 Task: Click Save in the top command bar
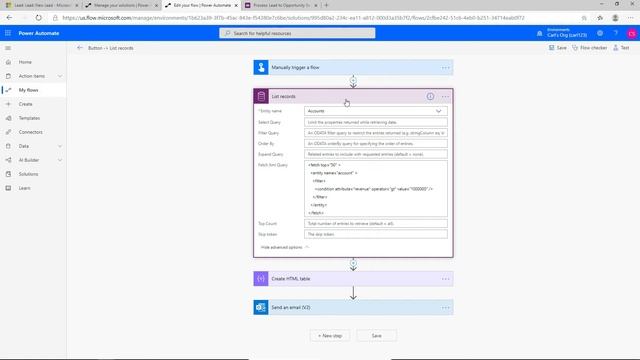[558, 48]
